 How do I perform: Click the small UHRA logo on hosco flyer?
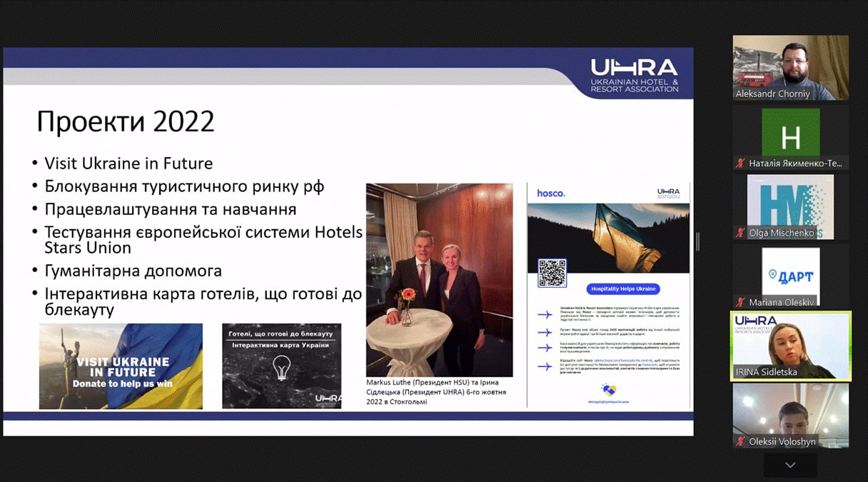[x=668, y=193]
